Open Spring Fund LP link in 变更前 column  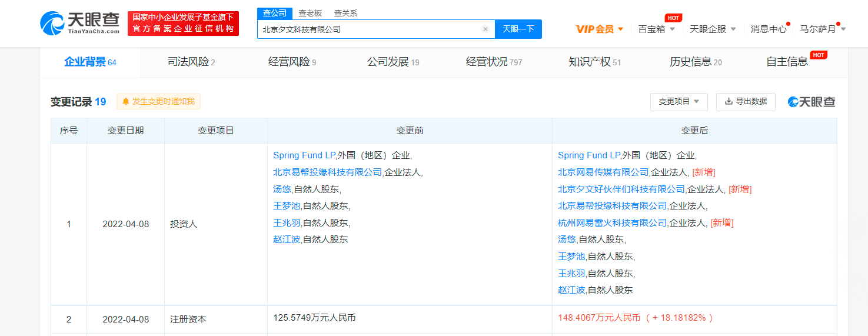(304, 155)
